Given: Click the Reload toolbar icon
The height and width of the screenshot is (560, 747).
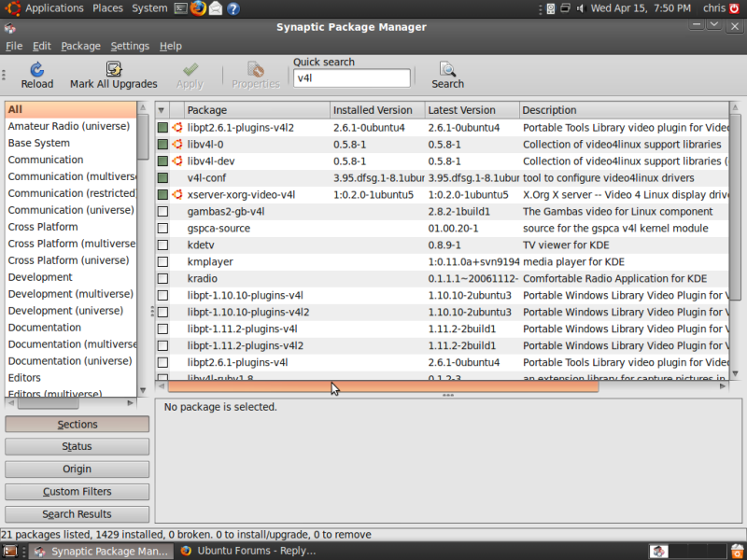Looking at the screenshot, I should 37,69.
